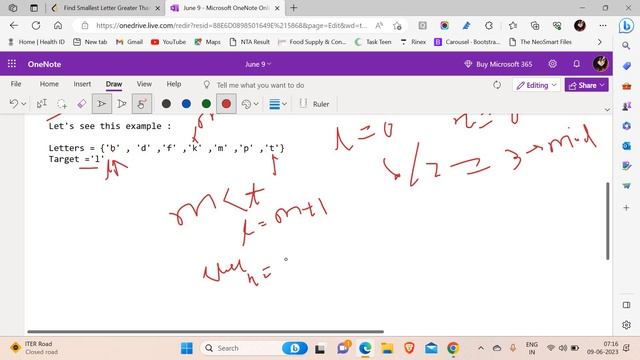Open the Editing mode dropdown
Image resolution: width=640 pixels, height=360 pixels.
coord(536,85)
